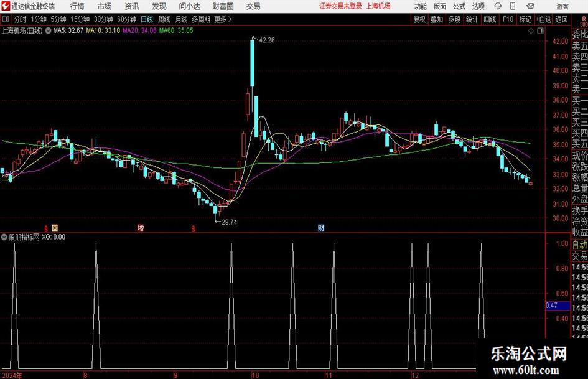Click the blue 0.47 axis value marker

point(558,306)
